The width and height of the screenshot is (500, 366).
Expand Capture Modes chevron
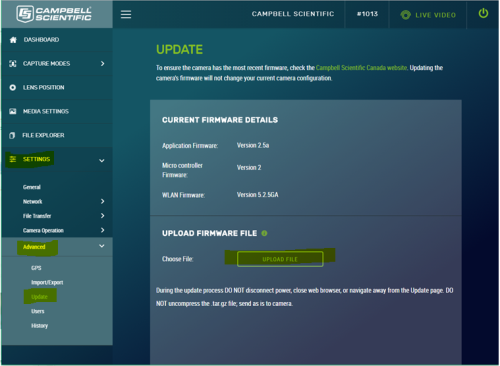102,64
